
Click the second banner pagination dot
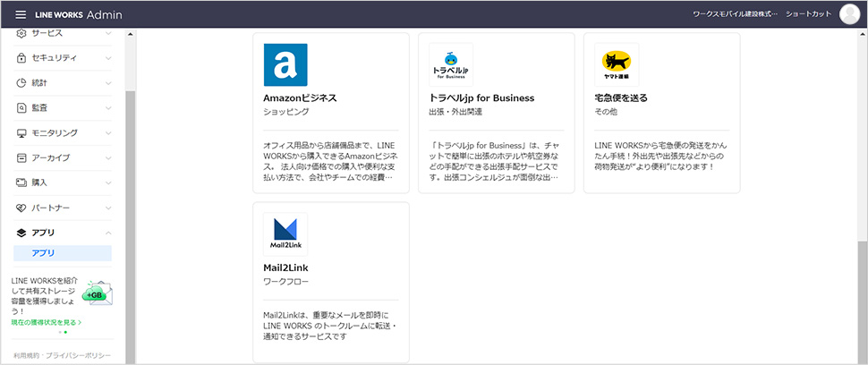[65, 333]
